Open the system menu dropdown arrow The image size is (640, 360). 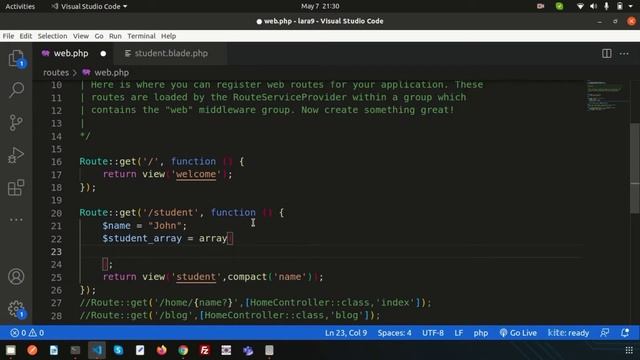[x=631, y=6]
